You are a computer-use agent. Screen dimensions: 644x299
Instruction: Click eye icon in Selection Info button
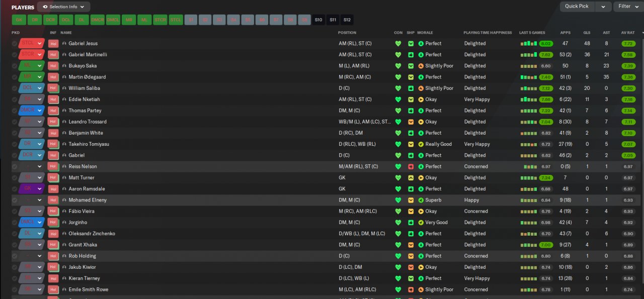[45, 7]
